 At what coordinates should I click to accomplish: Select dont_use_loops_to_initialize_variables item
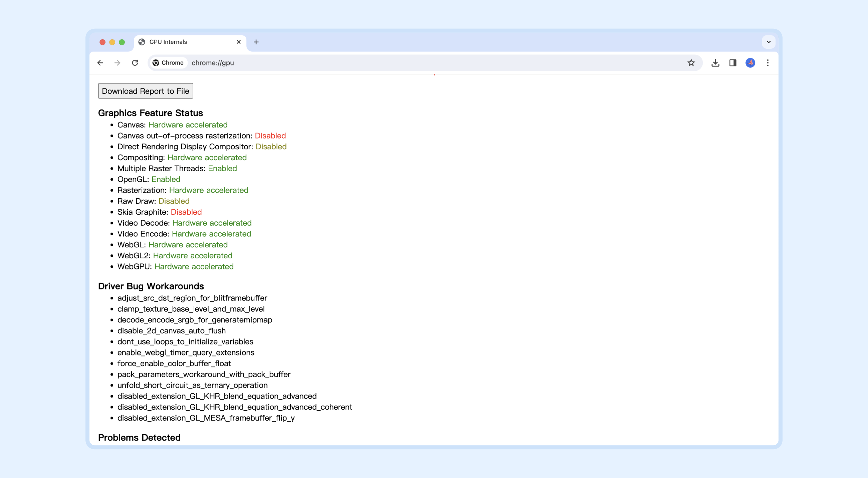[185, 341]
